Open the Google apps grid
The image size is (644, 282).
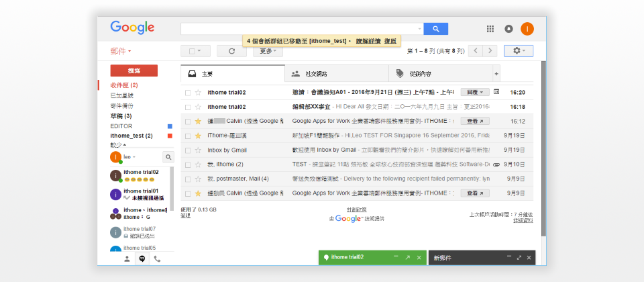[x=490, y=29]
